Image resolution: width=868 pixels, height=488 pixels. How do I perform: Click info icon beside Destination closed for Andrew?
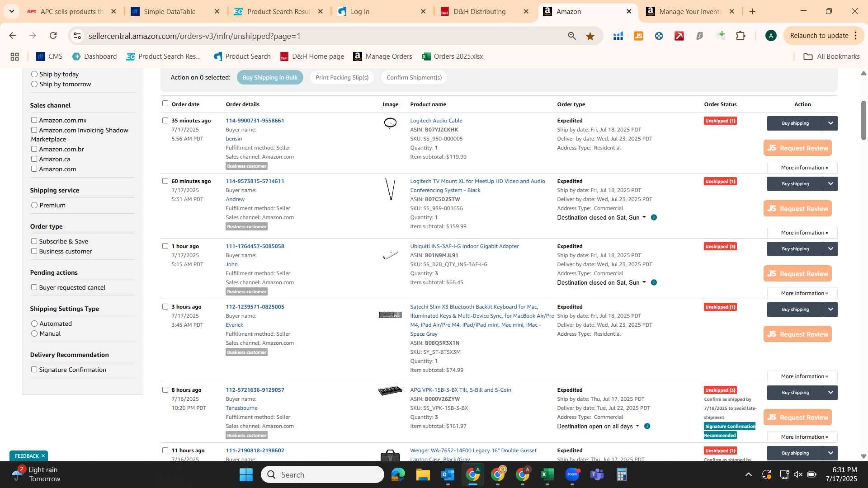tap(654, 218)
